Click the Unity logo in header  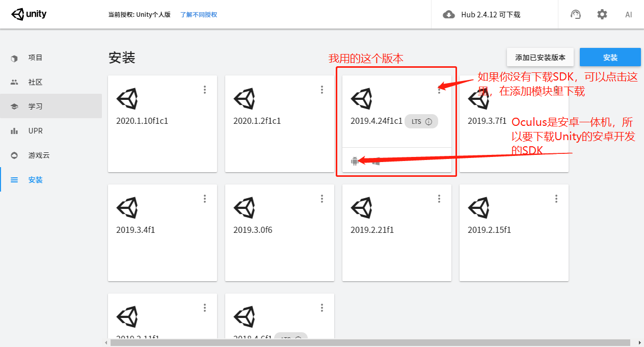coord(29,14)
